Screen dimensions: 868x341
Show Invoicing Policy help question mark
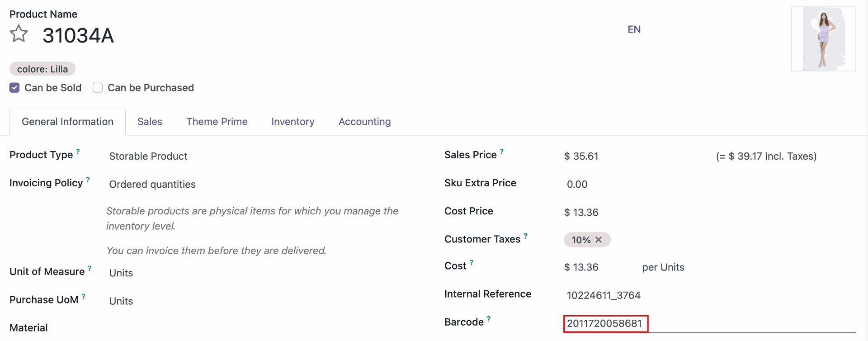pos(88,180)
